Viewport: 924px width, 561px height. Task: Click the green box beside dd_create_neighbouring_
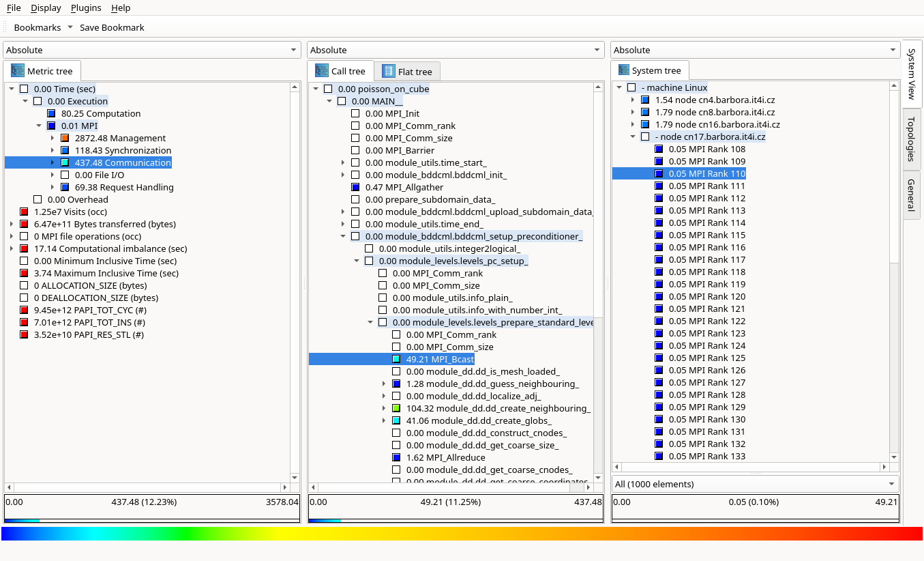[x=396, y=409]
